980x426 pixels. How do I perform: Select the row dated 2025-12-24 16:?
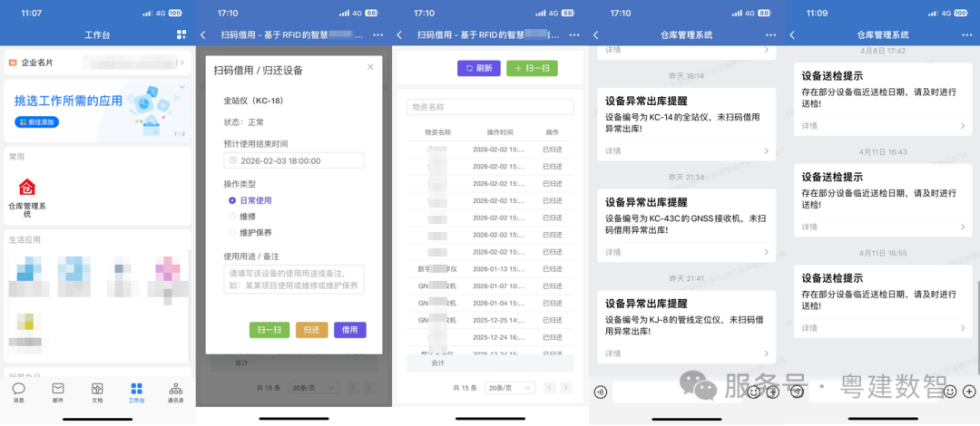click(490, 337)
